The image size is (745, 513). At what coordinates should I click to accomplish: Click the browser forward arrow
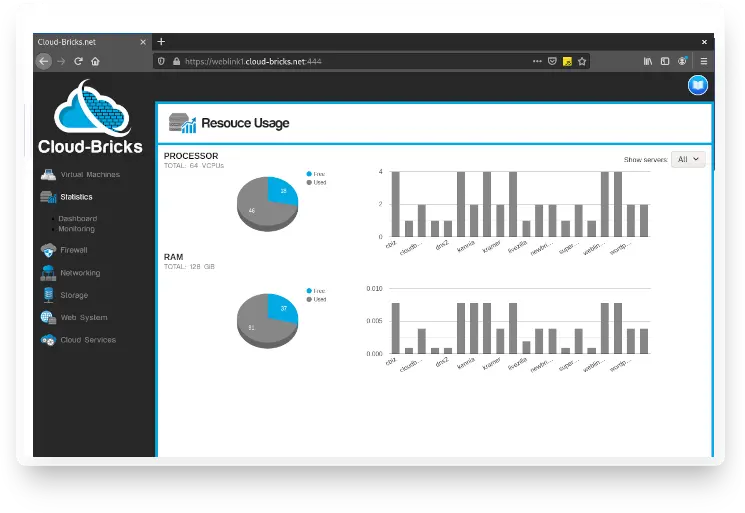[61, 61]
